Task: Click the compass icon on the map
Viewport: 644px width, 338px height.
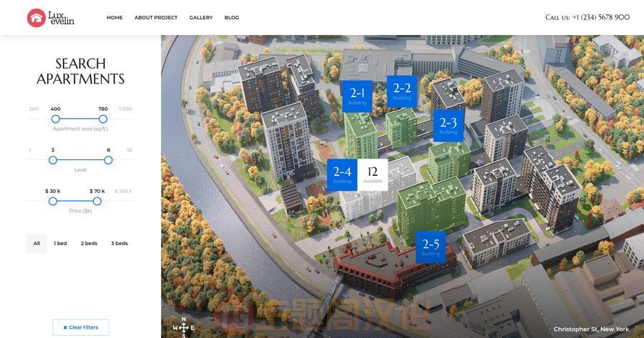Action: click(x=184, y=327)
